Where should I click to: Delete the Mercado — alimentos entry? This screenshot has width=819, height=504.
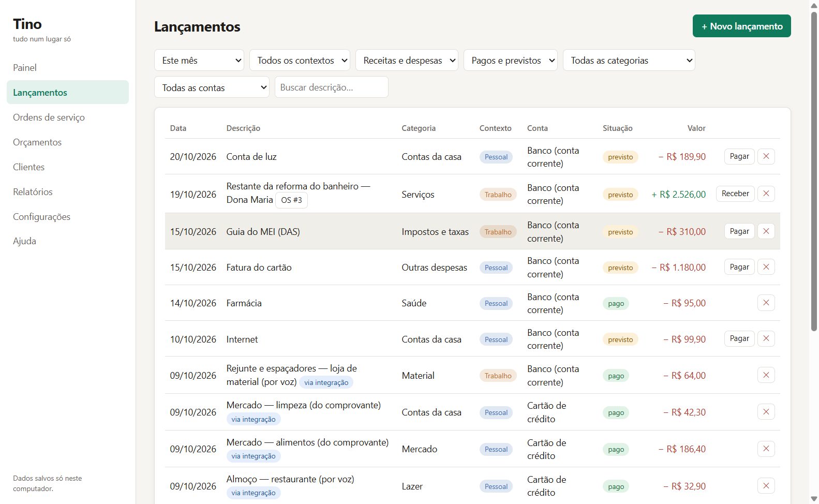[x=766, y=449]
